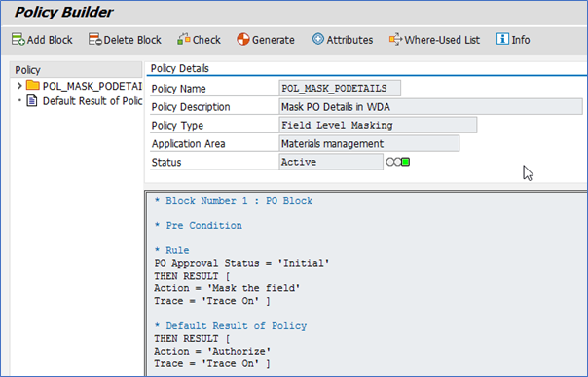Click the document icon for Default Result
Viewport: 588px width, 377px height.
32,101
